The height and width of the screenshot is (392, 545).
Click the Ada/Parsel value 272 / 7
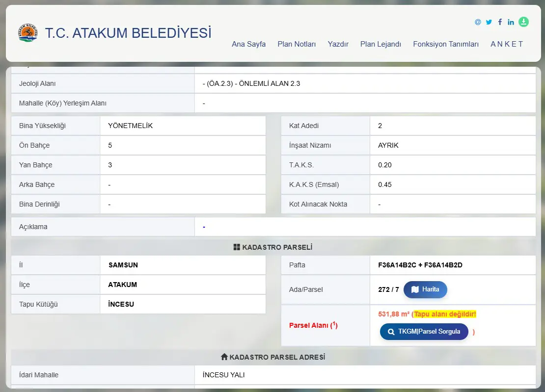[388, 289]
